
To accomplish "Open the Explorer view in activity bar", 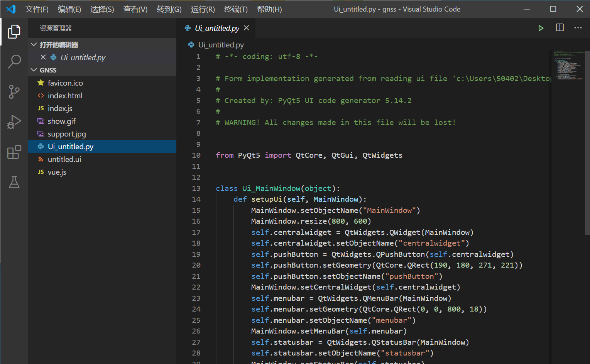I will 14,32.
